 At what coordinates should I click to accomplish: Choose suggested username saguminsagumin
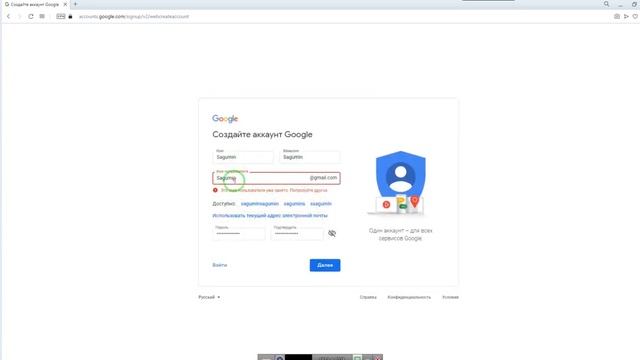[260, 204]
